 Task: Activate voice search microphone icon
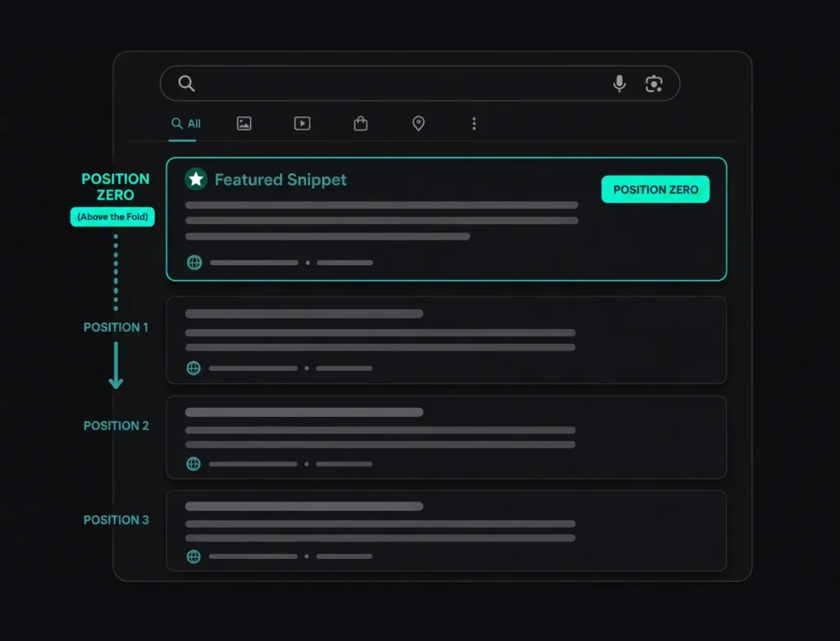tap(619, 84)
